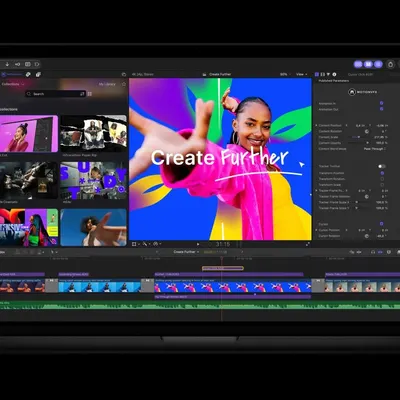Viewport: 400px width, 400px height.
Task: Select the torn paper collage thumbnail
Action: pos(94,134)
